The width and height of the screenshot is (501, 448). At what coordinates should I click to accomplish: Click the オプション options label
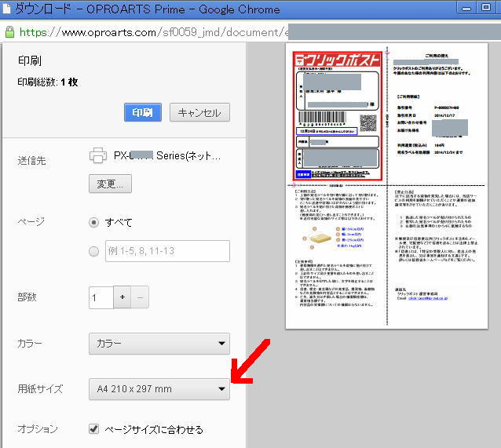click(x=38, y=429)
